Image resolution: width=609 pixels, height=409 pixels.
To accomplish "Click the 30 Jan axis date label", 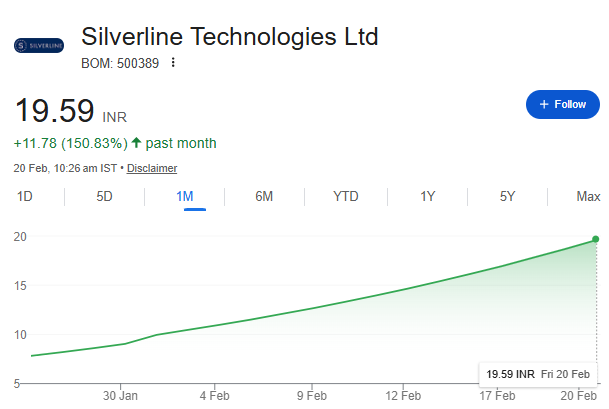I will pyautogui.click(x=121, y=396).
